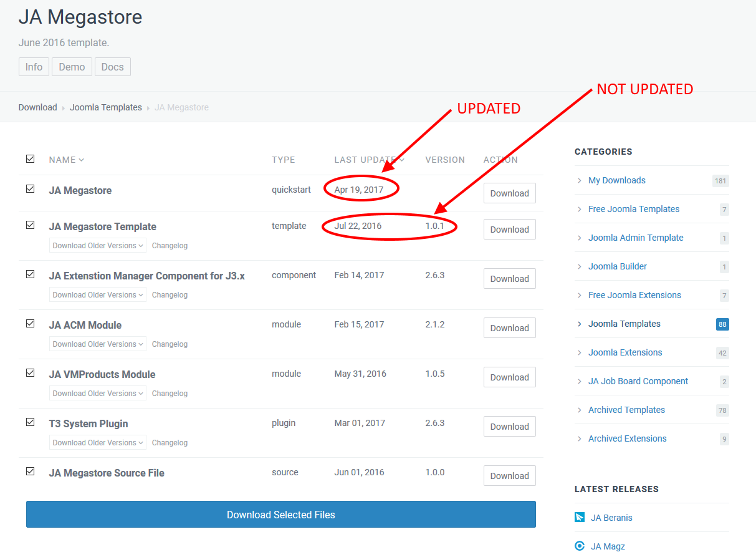This screenshot has height=552, width=756.
Task: Toggle the select-all checkbox in header
Action: tap(30, 159)
